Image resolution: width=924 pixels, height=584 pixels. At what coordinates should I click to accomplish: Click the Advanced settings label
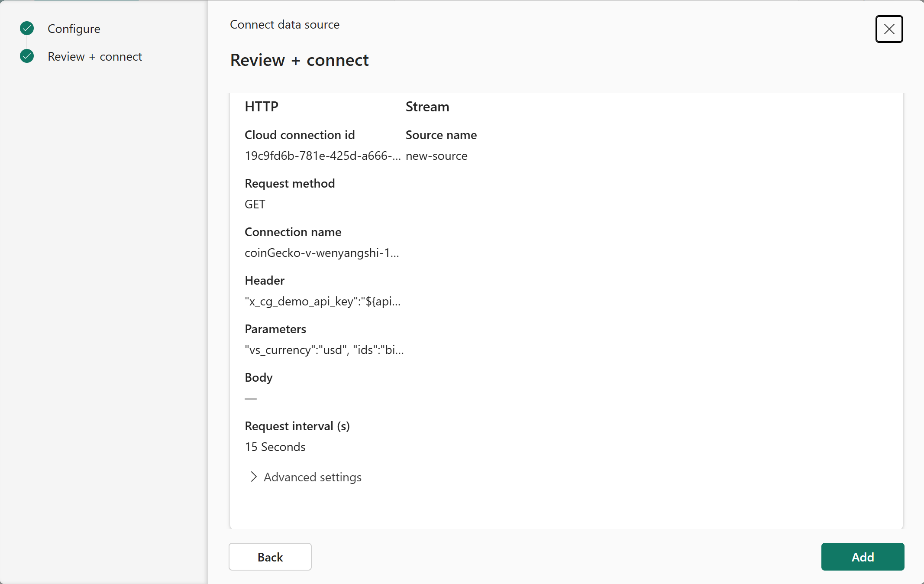point(312,477)
